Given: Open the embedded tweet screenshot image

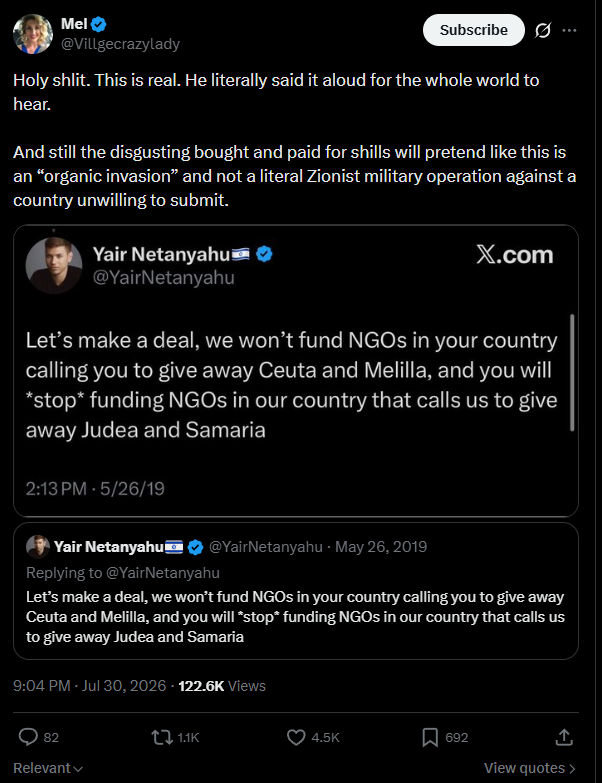Looking at the screenshot, I should 296,371.
